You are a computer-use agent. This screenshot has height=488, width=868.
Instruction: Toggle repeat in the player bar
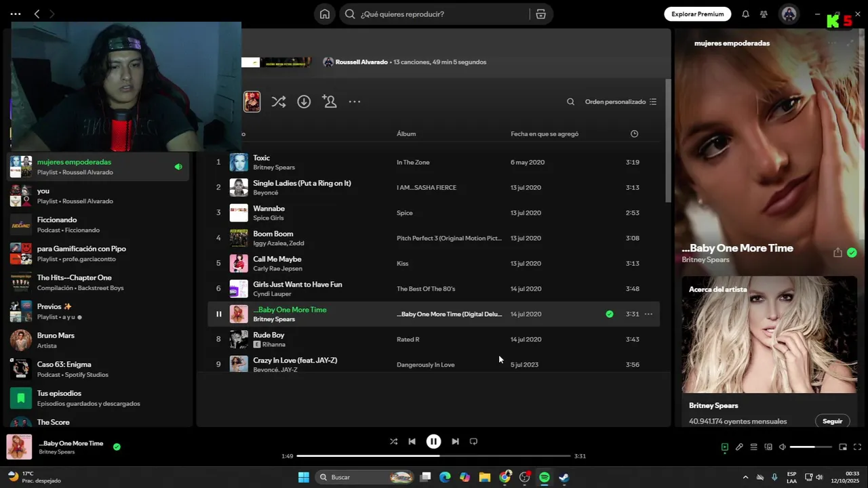click(473, 441)
